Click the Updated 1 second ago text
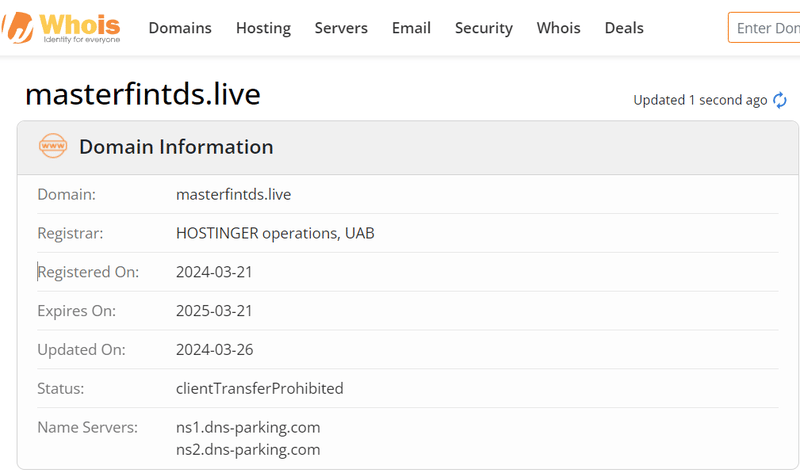The image size is (800, 473). click(700, 100)
